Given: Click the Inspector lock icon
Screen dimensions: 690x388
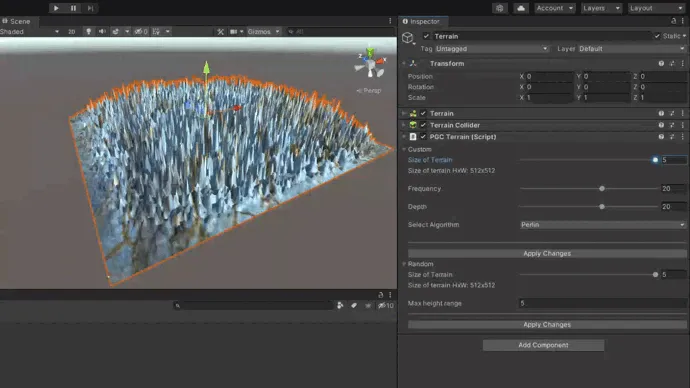Looking at the screenshot, I should click(673, 21).
